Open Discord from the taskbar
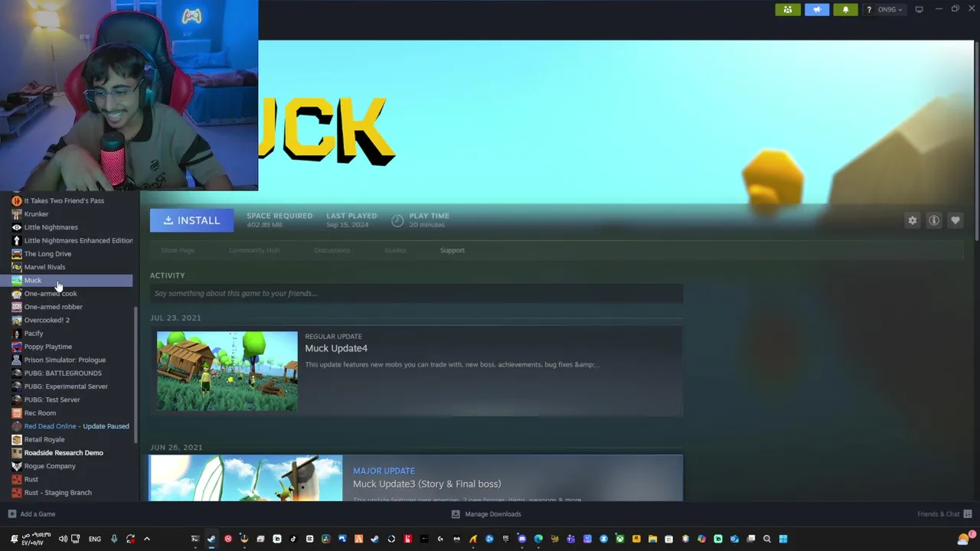Screen dimensions: 980x551 [522, 539]
